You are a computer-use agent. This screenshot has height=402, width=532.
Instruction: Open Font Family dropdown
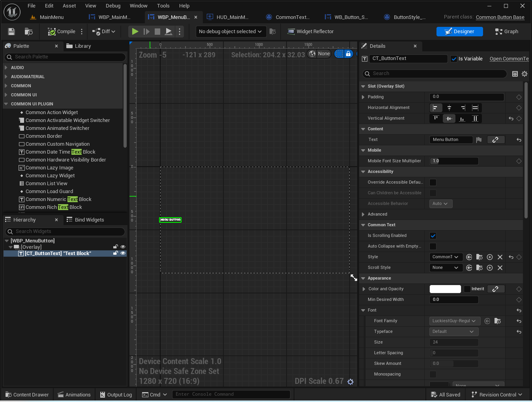pos(455,321)
